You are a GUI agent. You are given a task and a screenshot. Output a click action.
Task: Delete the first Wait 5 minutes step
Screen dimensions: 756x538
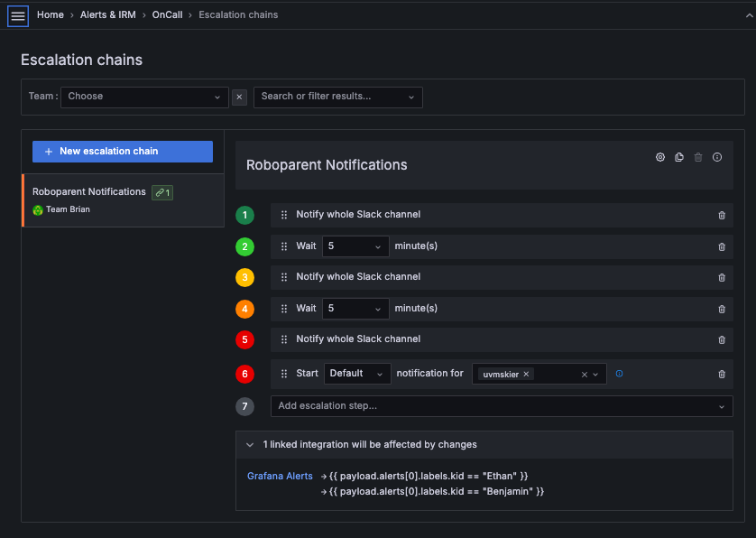coord(721,246)
